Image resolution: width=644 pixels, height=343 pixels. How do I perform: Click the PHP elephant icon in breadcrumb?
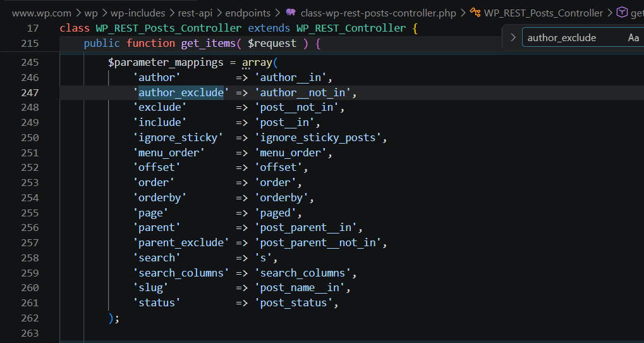[291, 12]
